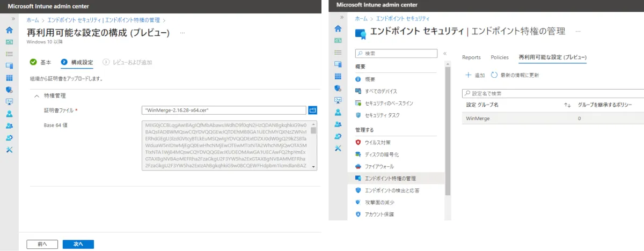Image resolution: width=644 pixels, height=251 pixels.
Task: Select 再利用可能な設定 (プレビュー) tab
Action: [x=552, y=57]
